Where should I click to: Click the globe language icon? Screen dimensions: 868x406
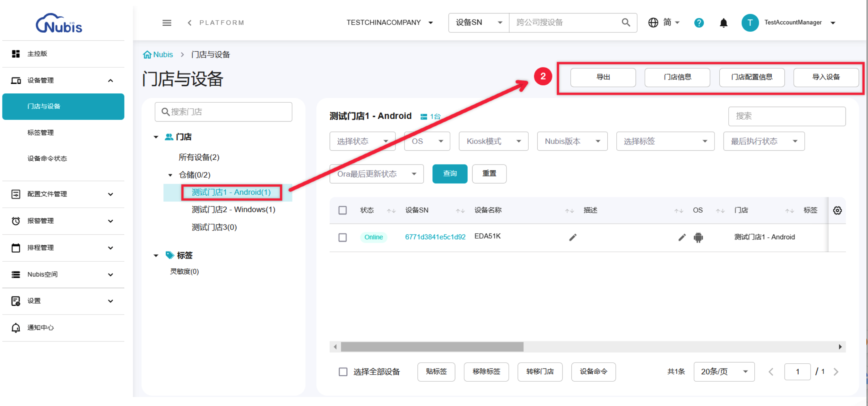653,22
